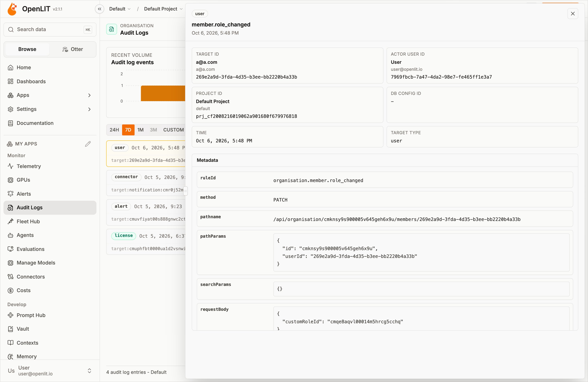Screen dimensions: 588x382
Task: Open Alerts in the sidebar
Action: click(50, 194)
